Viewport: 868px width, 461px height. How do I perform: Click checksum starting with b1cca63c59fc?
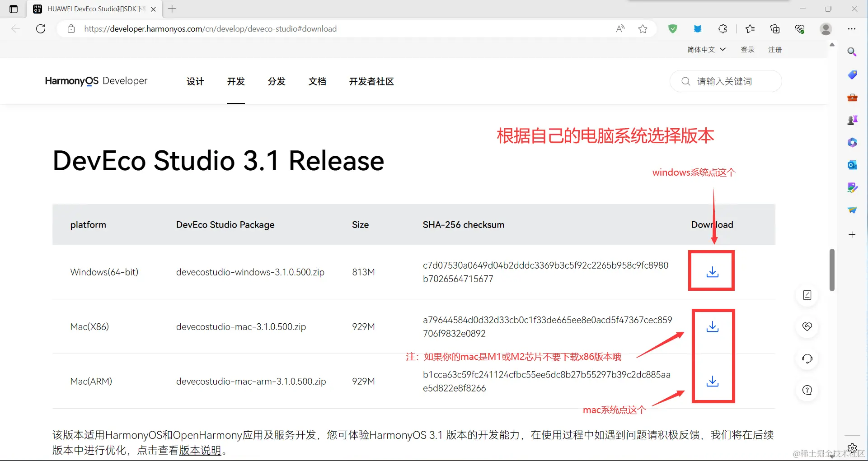[x=546, y=382]
